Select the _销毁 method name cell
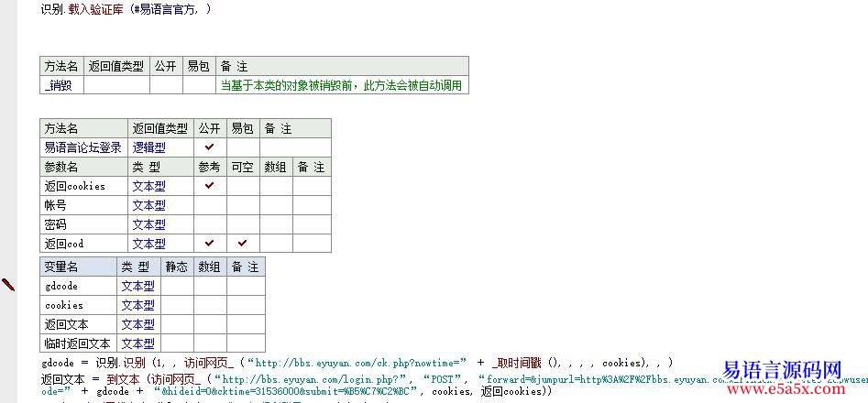868x403 pixels. pos(61,85)
